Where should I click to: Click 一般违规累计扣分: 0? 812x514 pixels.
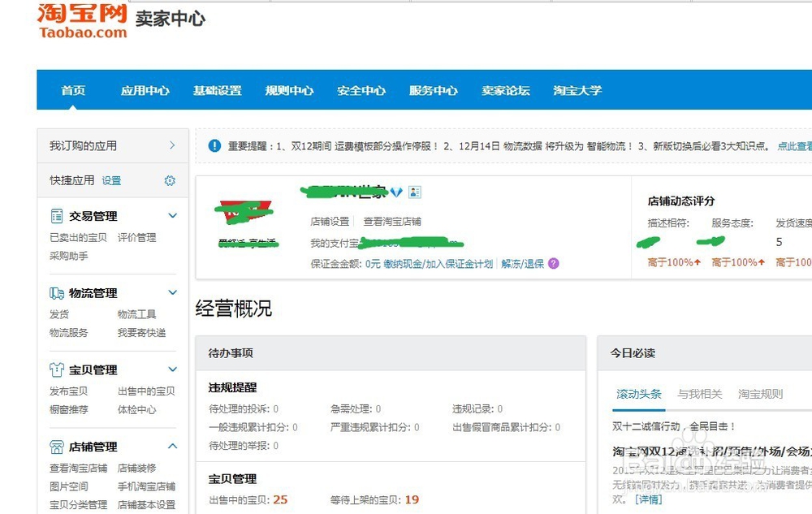[253, 428]
